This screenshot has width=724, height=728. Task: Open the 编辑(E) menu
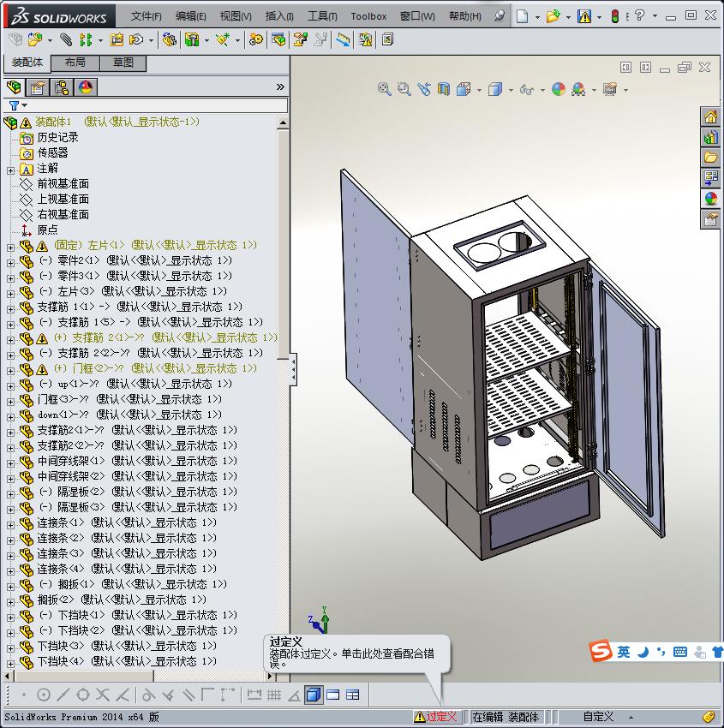pyautogui.click(x=190, y=16)
